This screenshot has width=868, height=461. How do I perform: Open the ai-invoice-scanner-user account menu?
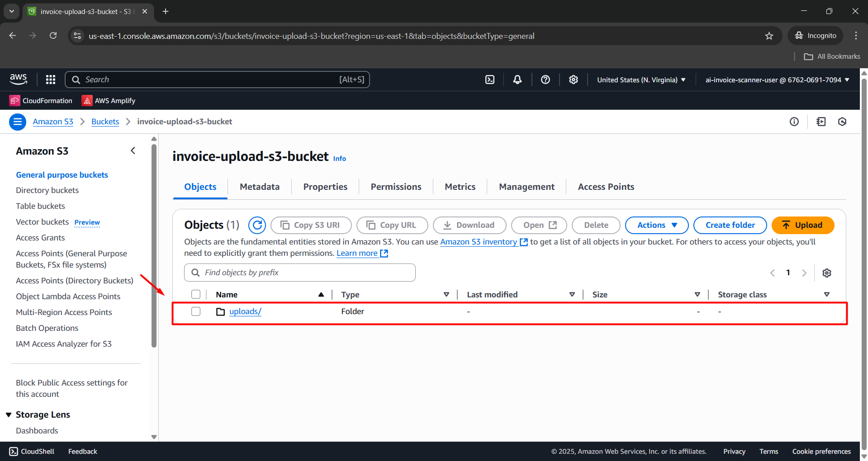tap(777, 80)
